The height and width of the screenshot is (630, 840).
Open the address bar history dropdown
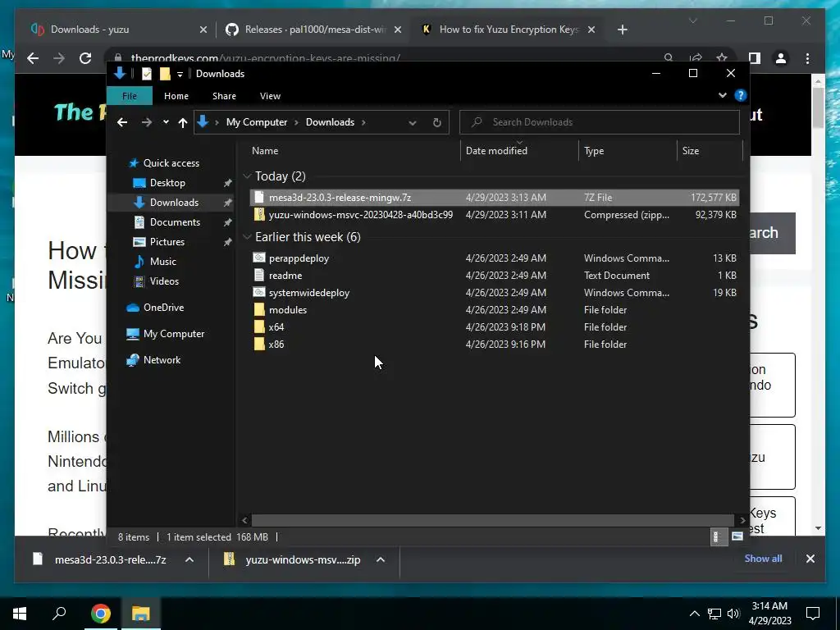tap(413, 123)
